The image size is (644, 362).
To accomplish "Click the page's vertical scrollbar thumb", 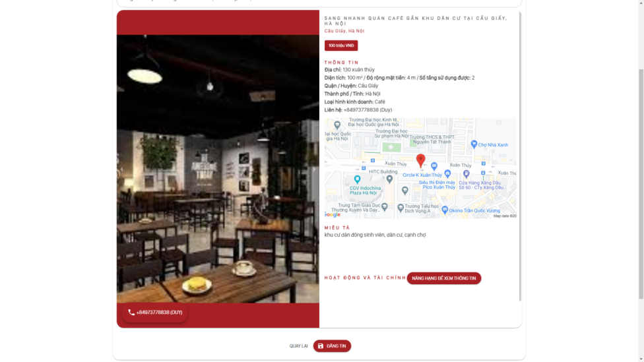I will point(641,184).
